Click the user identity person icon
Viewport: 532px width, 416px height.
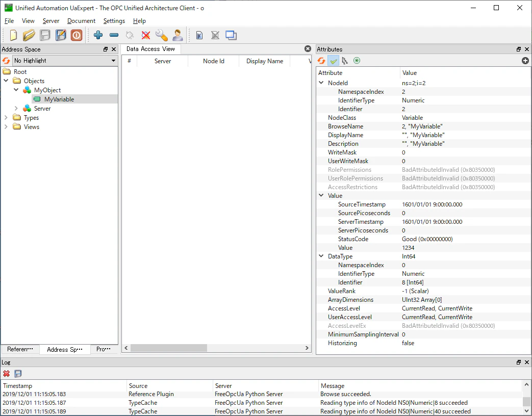[178, 35]
